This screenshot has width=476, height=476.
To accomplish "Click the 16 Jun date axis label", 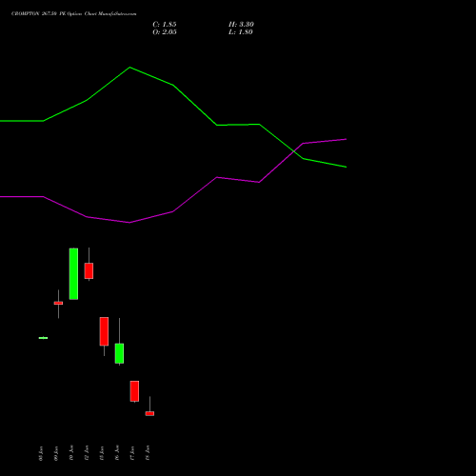I will point(117,453).
